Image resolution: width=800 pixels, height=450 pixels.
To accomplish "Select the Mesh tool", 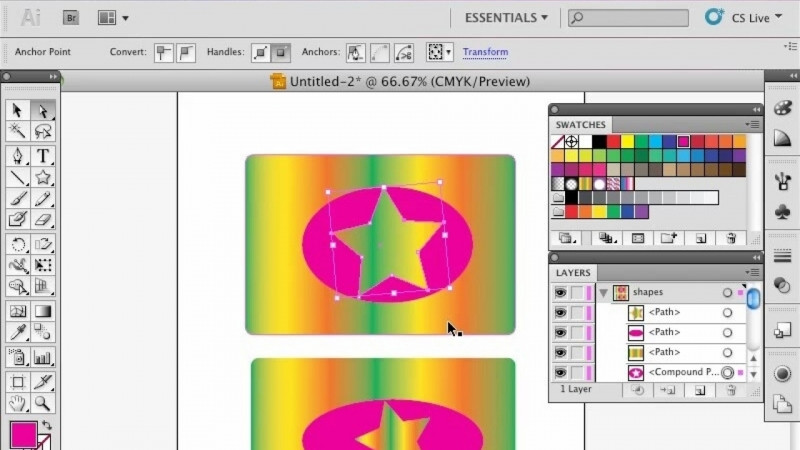I will 17,311.
